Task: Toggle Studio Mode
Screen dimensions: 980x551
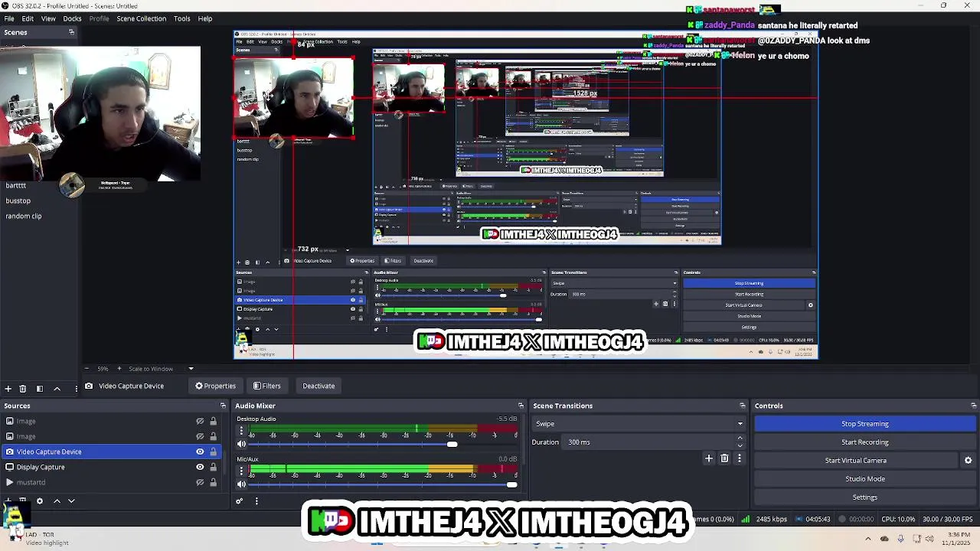Action: point(864,479)
